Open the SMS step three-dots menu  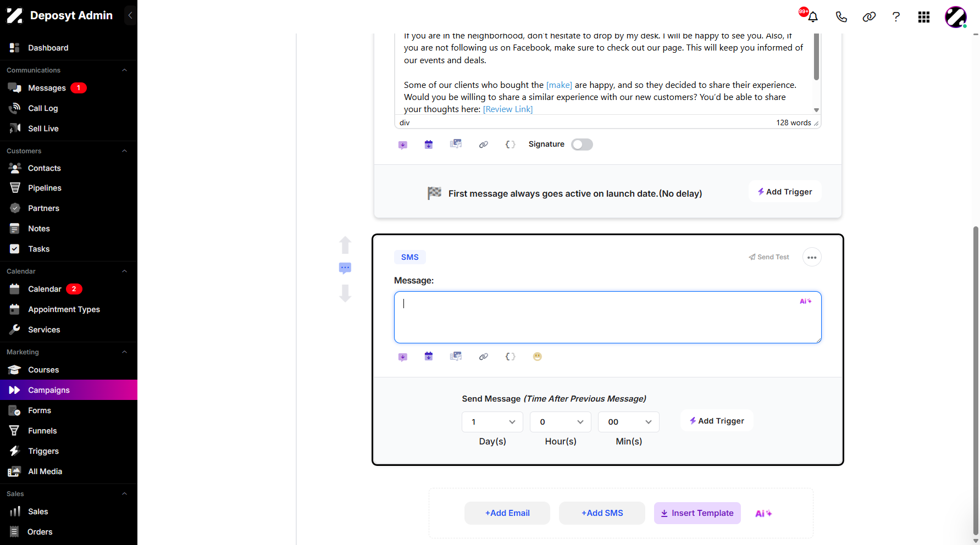point(812,257)
